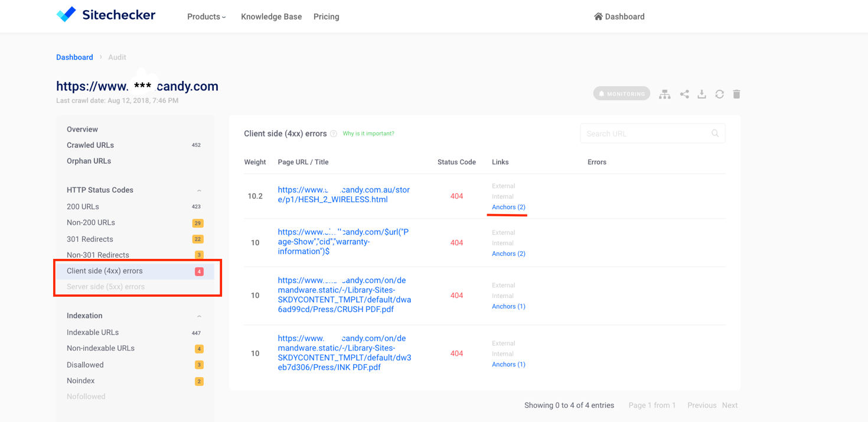This screenshot has width=868, height=422.
Task: Click the Errors column header
Action: pyautogui.click(x=597, y=162)
